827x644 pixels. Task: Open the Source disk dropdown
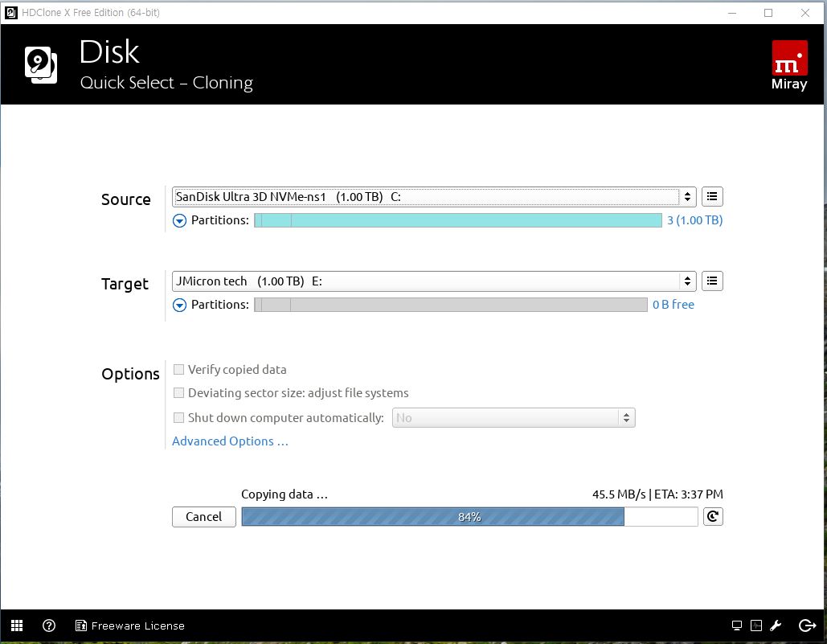click(434, 196)
